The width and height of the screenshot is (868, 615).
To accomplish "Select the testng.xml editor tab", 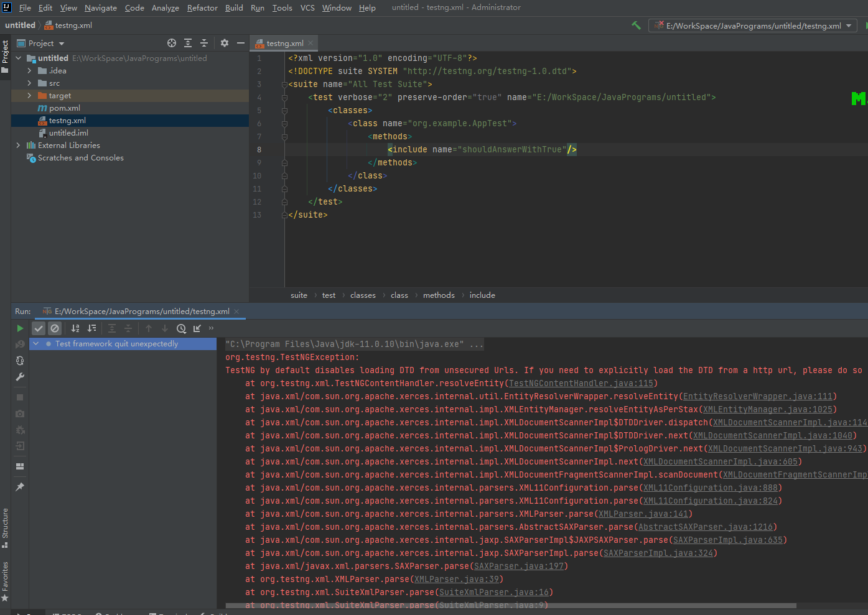I will [x=284, y=44].
